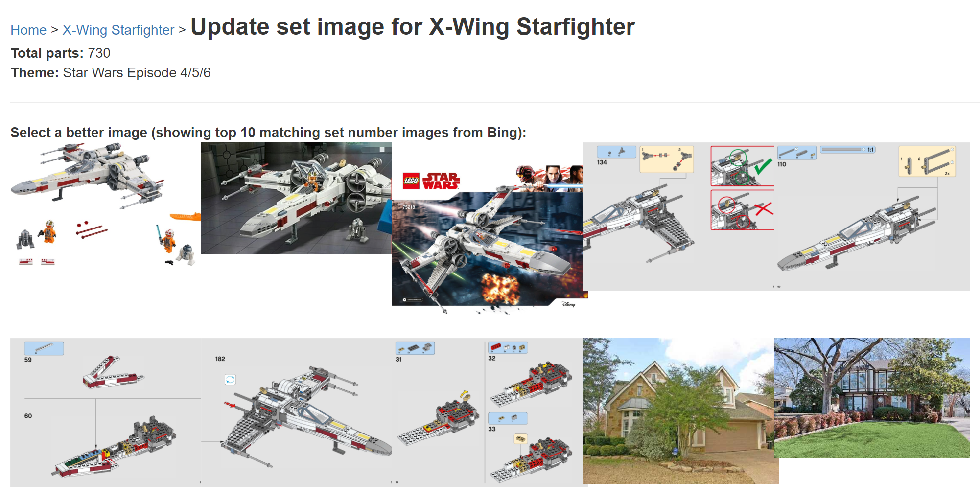Click the green checkmark in instruction image
This screenshot has width=980, height=501.
tap(762, 166)
